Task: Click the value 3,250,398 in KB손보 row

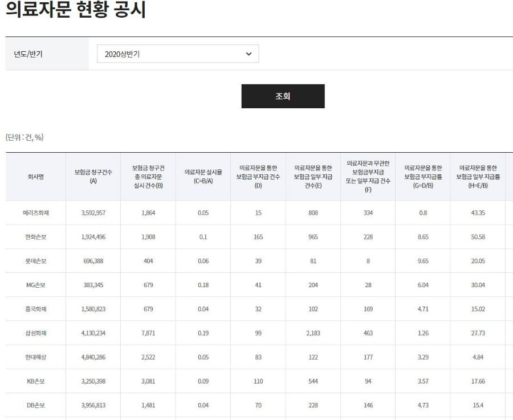Action: coord(93,381)
